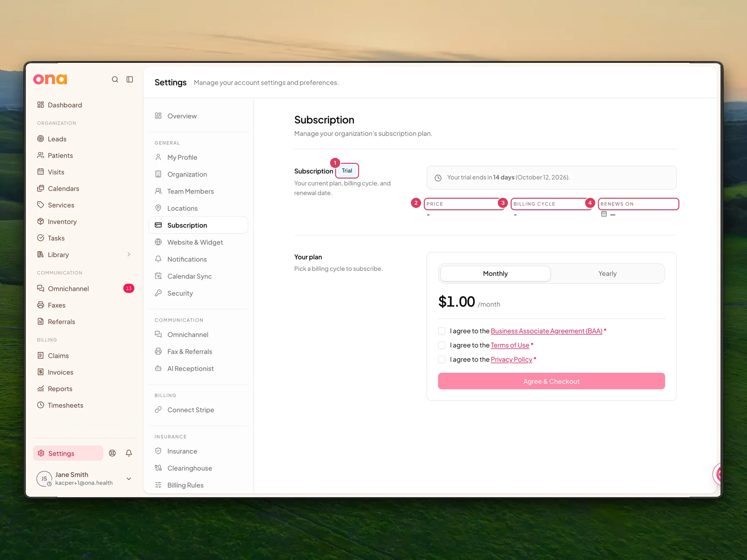This screenshot has width=747, height=560.
Task: Click the help lifebuoy icon
Action: pos(112,453)
